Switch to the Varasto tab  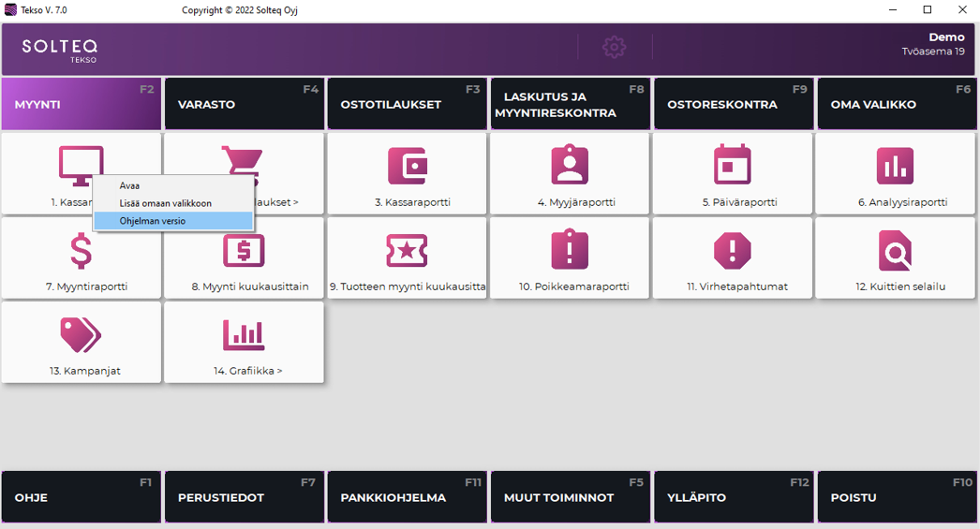(x=244, y=104)
